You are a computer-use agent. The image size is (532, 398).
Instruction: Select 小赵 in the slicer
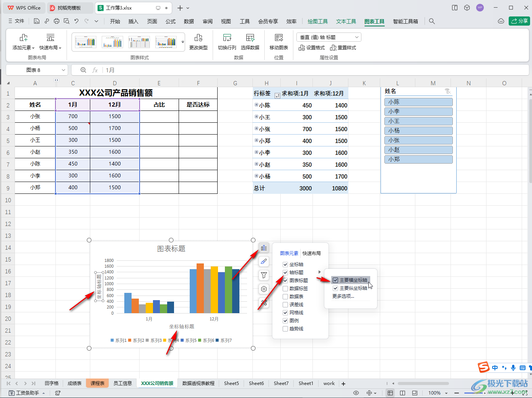[418, 150]
